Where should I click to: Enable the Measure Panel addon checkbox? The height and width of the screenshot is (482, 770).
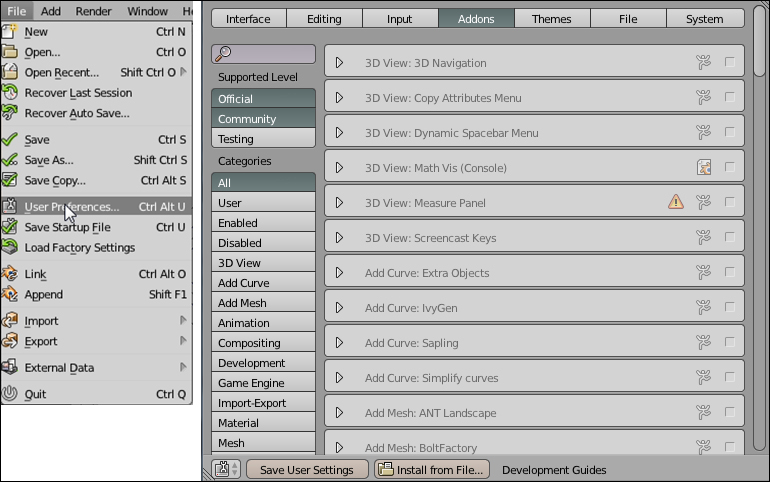730,202
